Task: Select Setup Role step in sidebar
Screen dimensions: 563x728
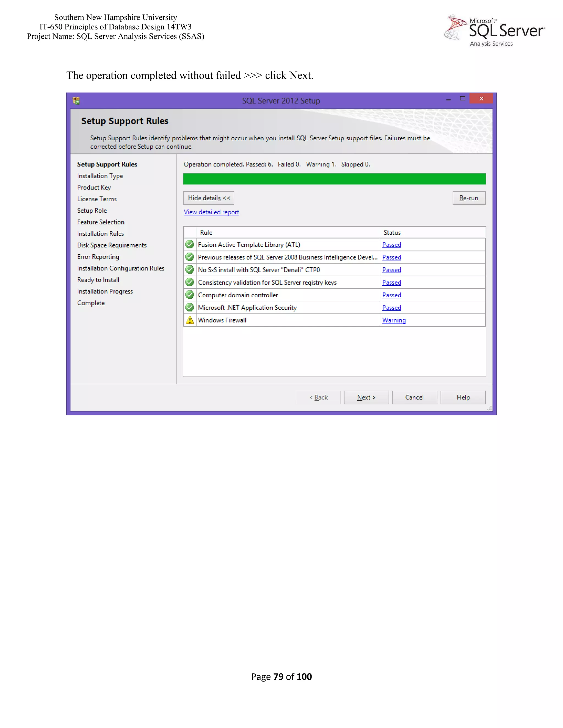Action: coord(92,210)
